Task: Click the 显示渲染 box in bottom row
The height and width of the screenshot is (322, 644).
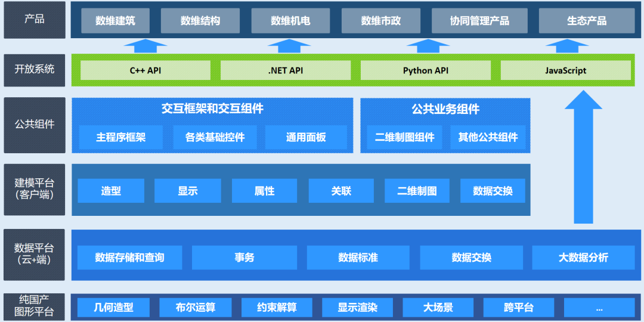Action: [358, 308]
